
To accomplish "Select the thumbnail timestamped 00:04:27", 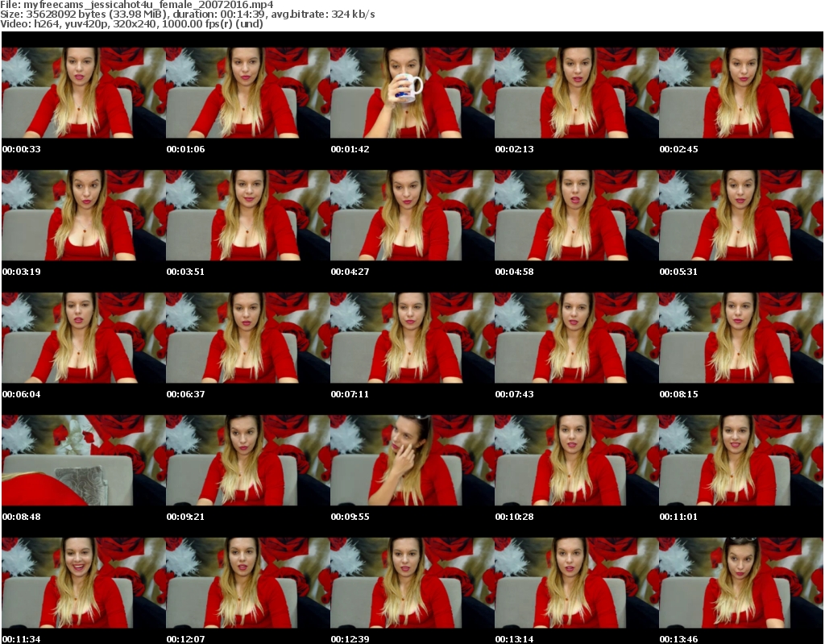I will [x=412, y=215].
